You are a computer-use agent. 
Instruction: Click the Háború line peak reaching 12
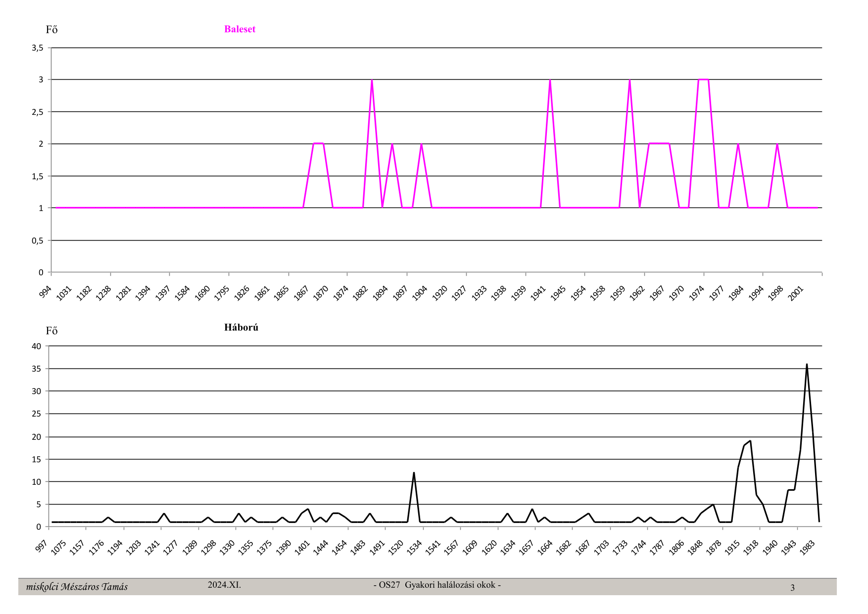(414, 473)
